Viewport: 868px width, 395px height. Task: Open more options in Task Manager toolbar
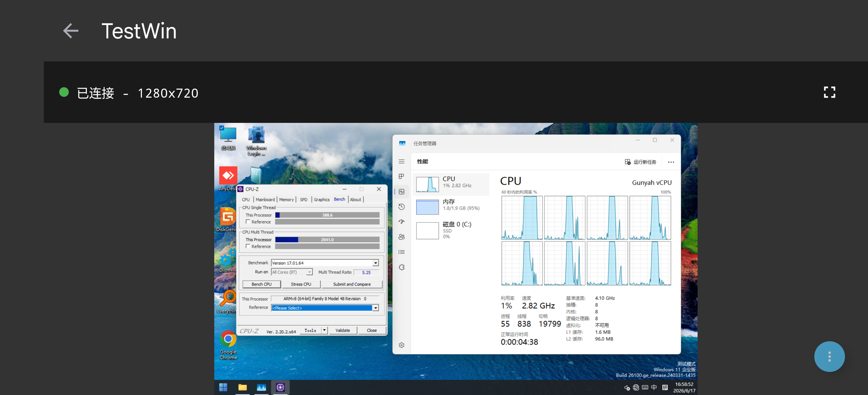(x=671, y=162)
